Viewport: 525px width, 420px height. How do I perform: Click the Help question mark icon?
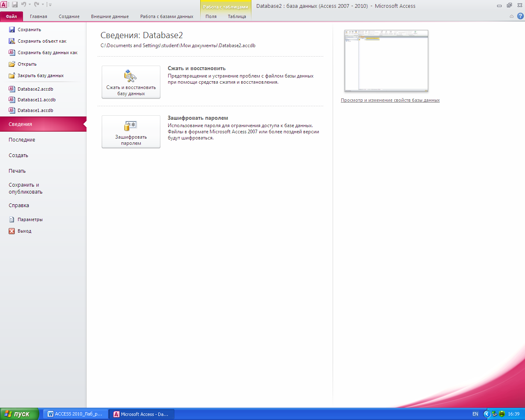pos(520,16)
